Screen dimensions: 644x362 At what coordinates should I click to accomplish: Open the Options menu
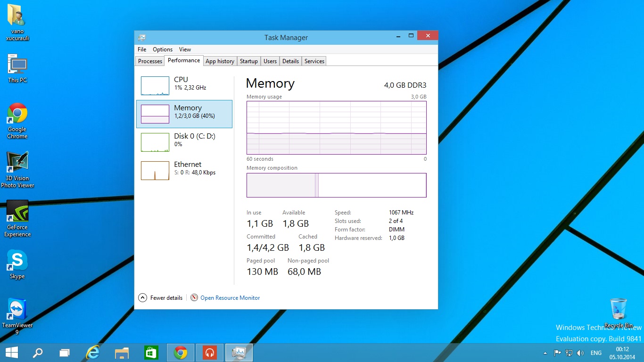[163, 49]
